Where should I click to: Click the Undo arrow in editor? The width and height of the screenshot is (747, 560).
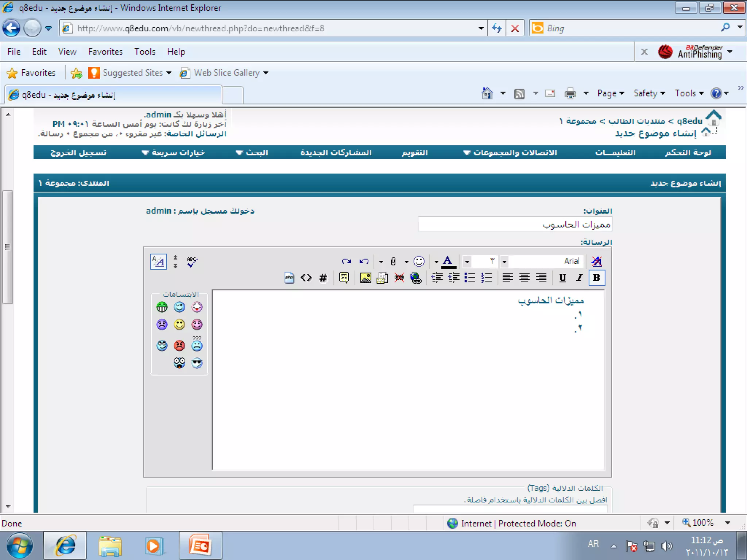(364, 261)
